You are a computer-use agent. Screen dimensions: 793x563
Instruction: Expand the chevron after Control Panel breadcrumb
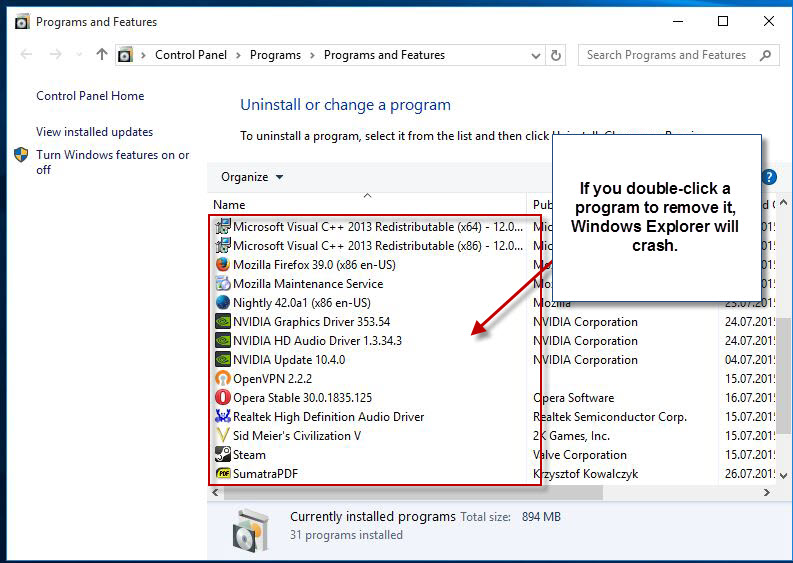[x=238, y=55]
